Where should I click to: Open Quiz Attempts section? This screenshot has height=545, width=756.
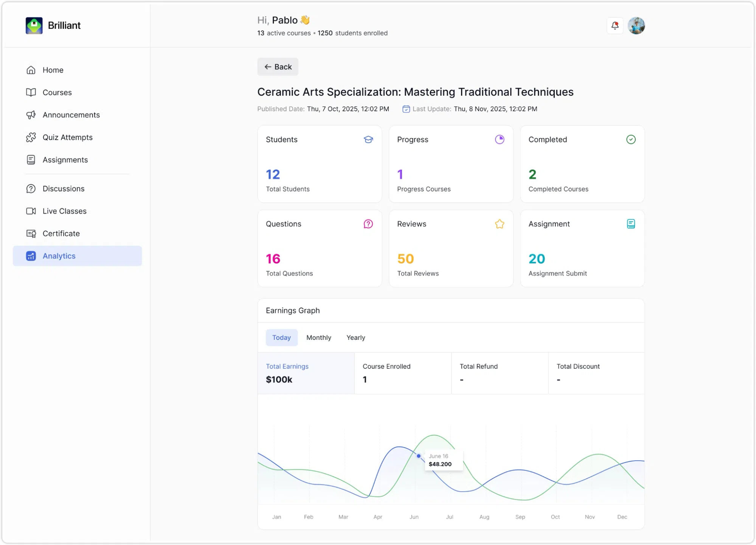(x=77, y=137)
